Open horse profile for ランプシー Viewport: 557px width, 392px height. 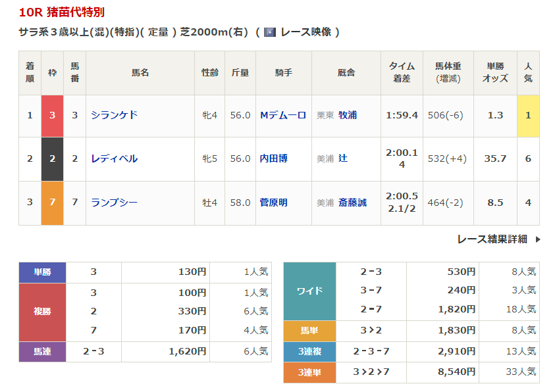pyautogui.click(x=115, y=203)
